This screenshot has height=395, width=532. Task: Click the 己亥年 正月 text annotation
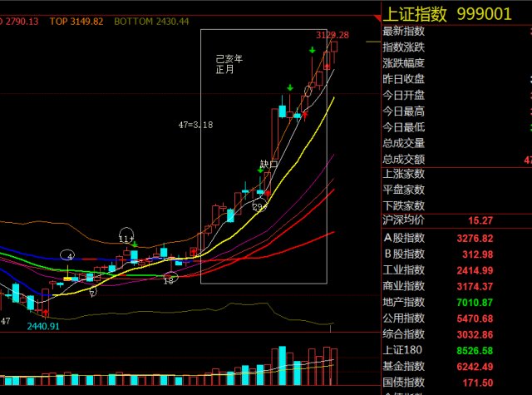[226, 65]
